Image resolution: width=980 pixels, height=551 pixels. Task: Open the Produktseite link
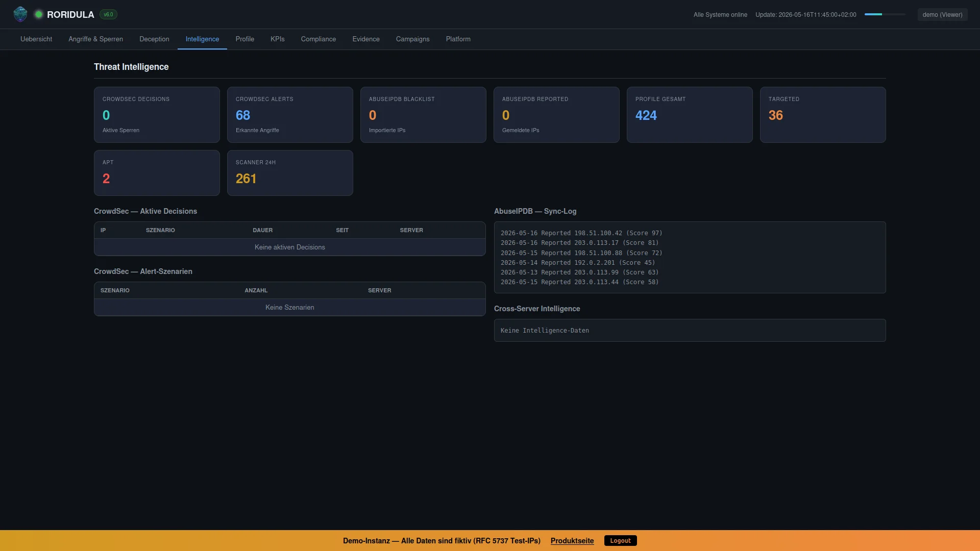click(x=572, y=541)
